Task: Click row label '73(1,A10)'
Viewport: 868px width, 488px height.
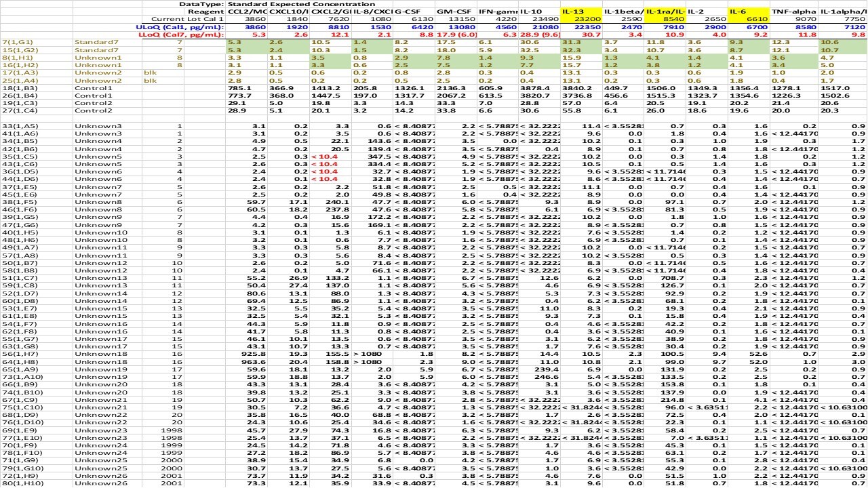Action: tap(20, 376)
